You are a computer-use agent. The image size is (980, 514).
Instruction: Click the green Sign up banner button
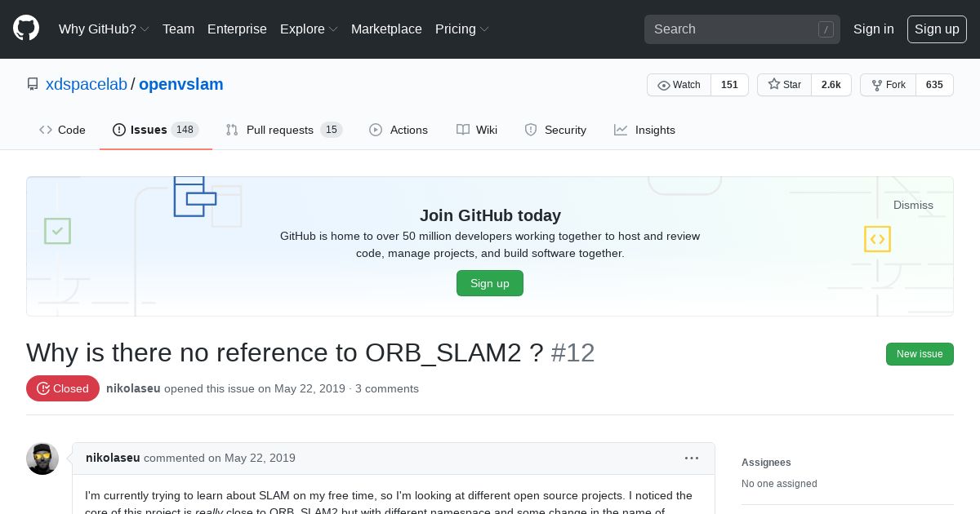click(x=490, y=283)
